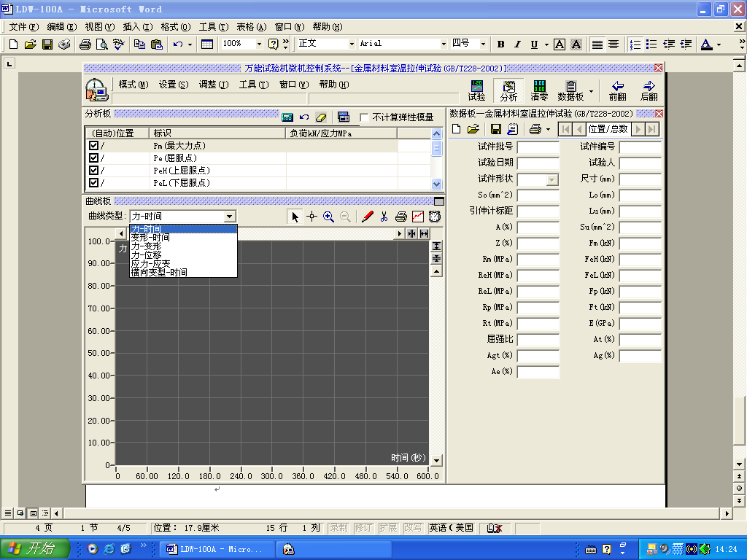The image size is (747, 560).
Task: Select the zoom-in tool on the curve toolbar
Action: click(328, 217)
